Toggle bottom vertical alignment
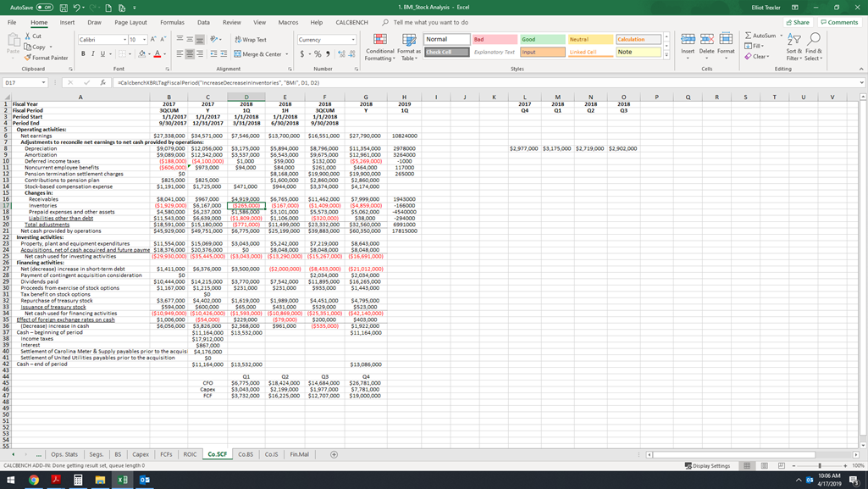Image resolution: width=868 pixels, height=489 pixels. pos(200,39)
